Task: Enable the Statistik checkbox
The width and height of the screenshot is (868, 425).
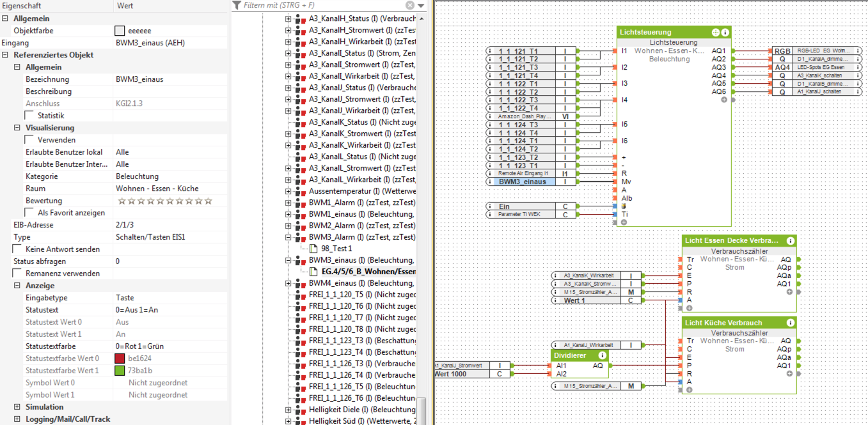Action: click(x=29, y=116)
